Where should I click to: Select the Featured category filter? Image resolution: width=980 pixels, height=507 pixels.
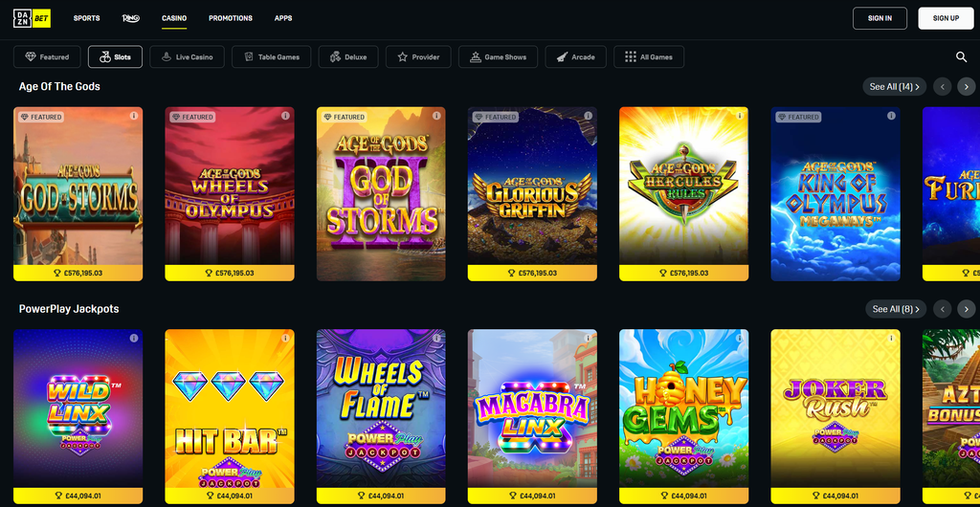point(47,56)
